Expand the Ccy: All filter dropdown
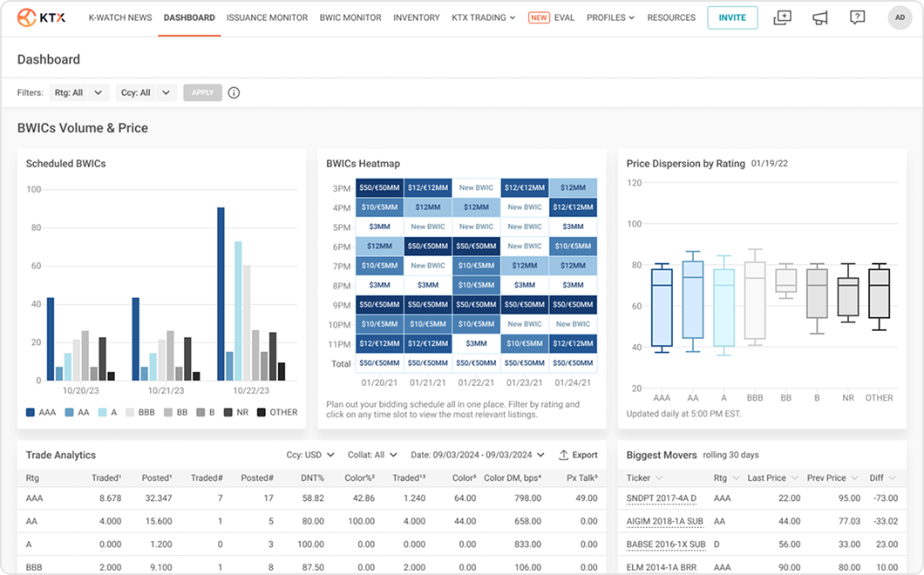 pyautogui.click(x=146, y=92)
